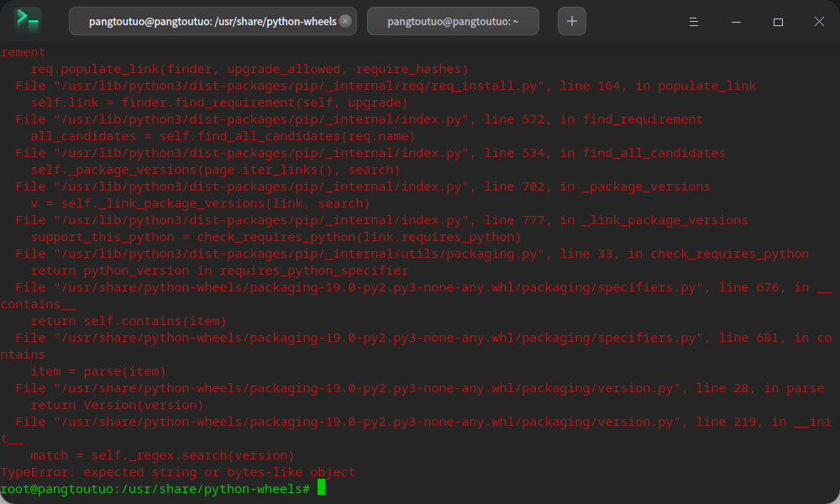Viewport: 840px width, 504px height.
Task: Switch to the pangtoutuo@pangtoutuo: ~ tab
Action: 453,22
